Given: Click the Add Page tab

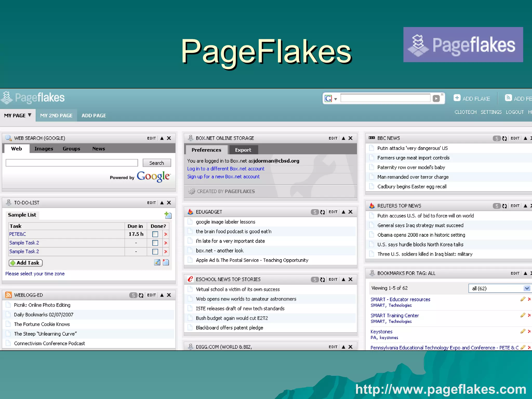Looking at the screenshot, I should point(94,116).
